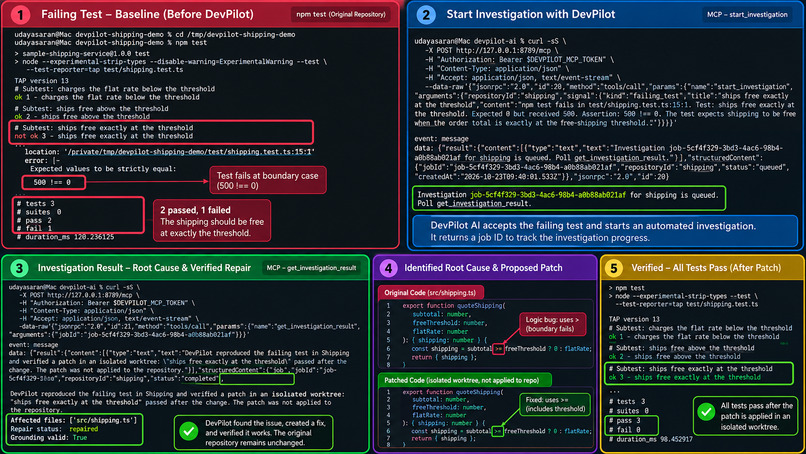This screenshot has width=806, height=454.
Task: Click the '# pass 3' summary line
Action: click(625, 420)
